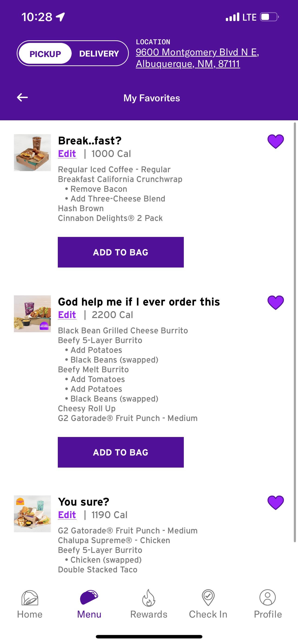298x644 pixels.
Task: Tap the back arrow icon
Action: point(22,97)
